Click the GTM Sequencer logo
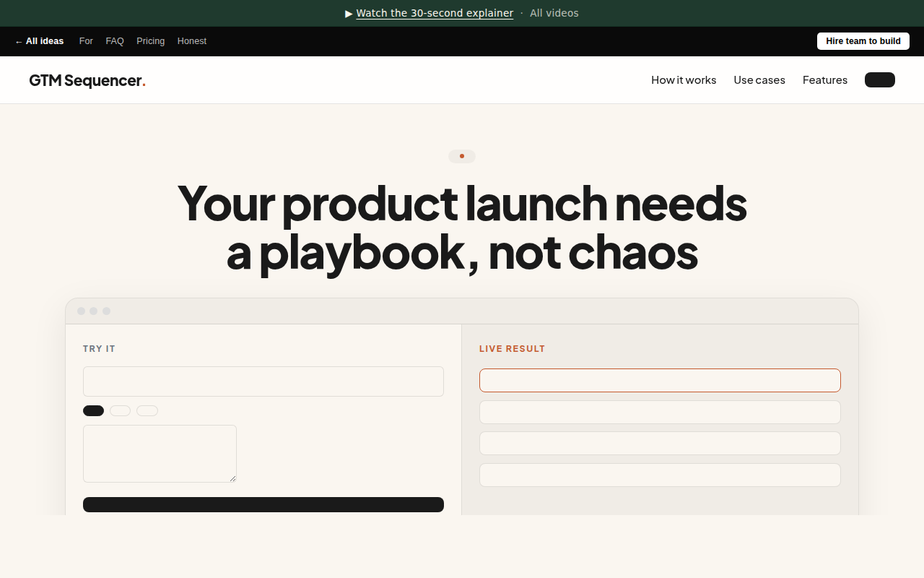This screenshot has width=924, height=578. pyautogui.click(x=87, y=80)
